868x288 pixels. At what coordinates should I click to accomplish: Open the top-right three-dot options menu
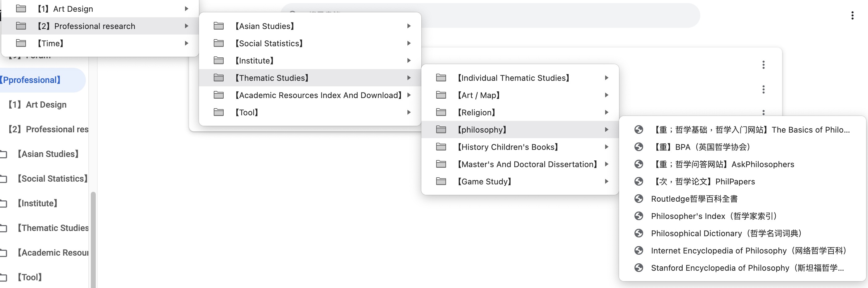(852, 15)
